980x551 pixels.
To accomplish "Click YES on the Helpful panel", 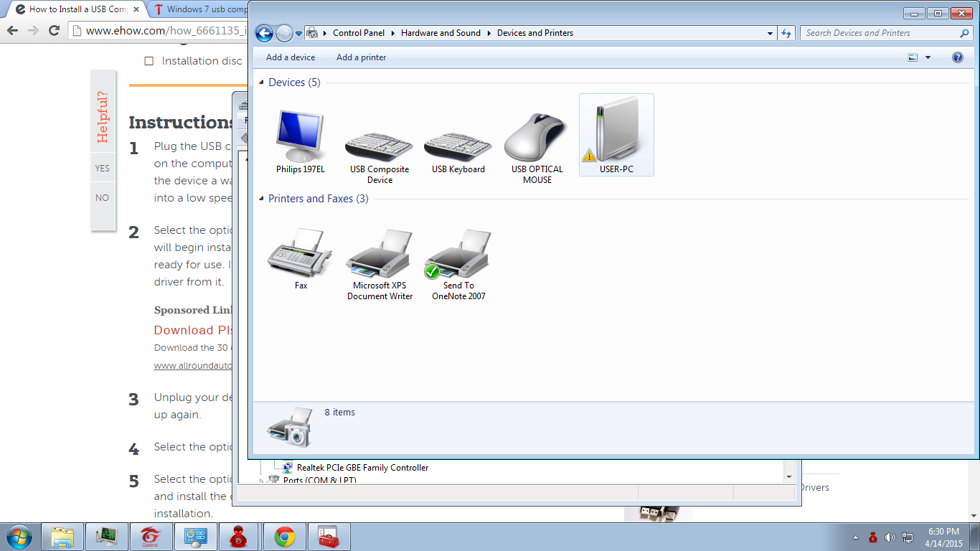I will (x=103, y=168).
